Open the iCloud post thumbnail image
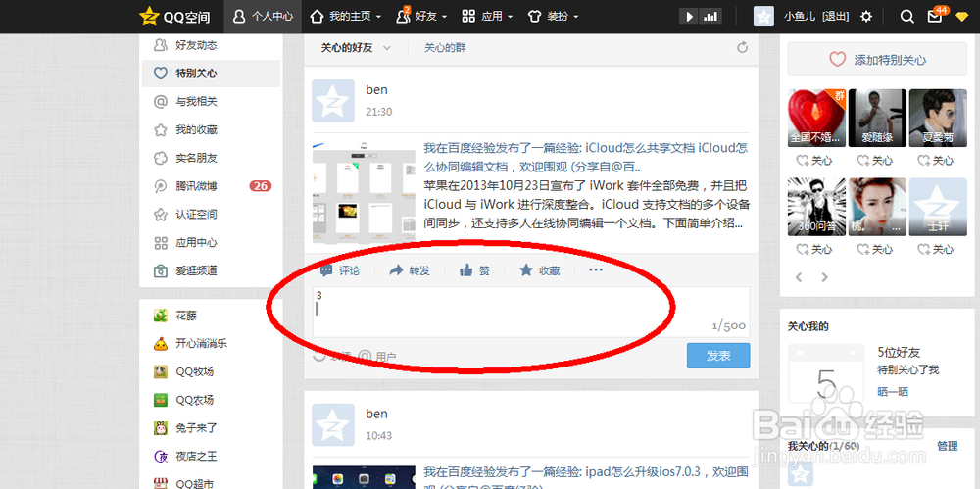 tap(364, 193)
